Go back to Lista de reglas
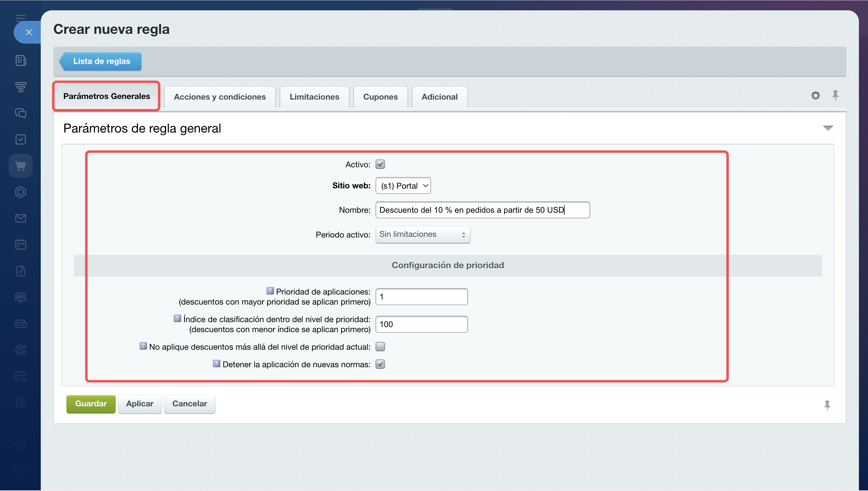 (x=101, y=61)
